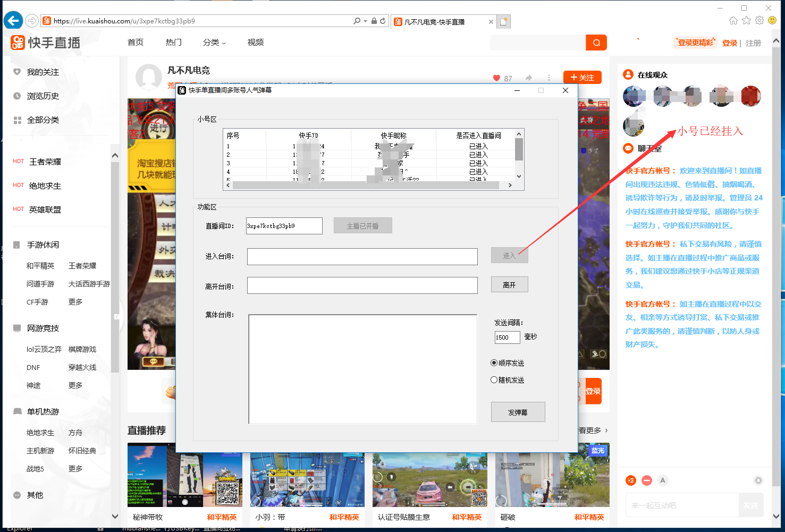785x532 pixels.
Task: Open 热门 in the top navigation
Action: [x=173, y=43]
